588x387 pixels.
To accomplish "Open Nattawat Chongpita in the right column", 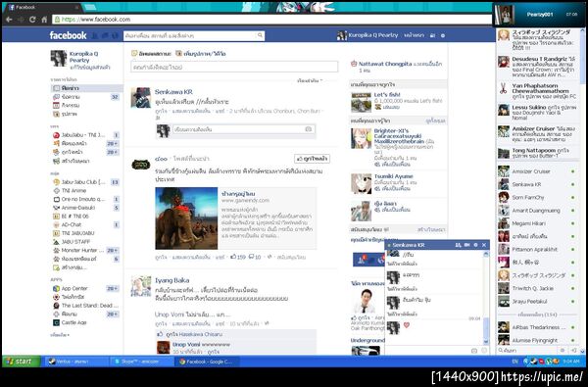I will pos(385,64).
